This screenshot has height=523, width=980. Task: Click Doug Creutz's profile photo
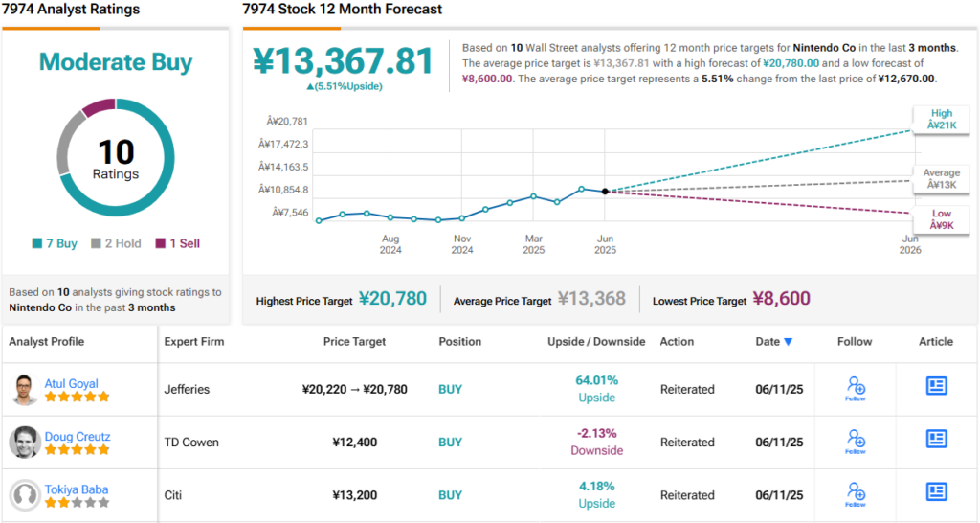pyautogui.click(x=24, y=443)
